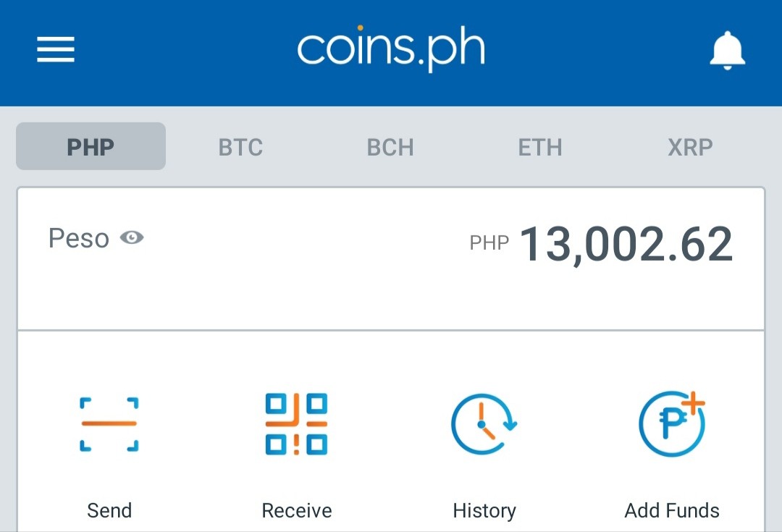Switch to the BTC wallet tab
This screenshot has height=532, width=782.
click(240, 147)
